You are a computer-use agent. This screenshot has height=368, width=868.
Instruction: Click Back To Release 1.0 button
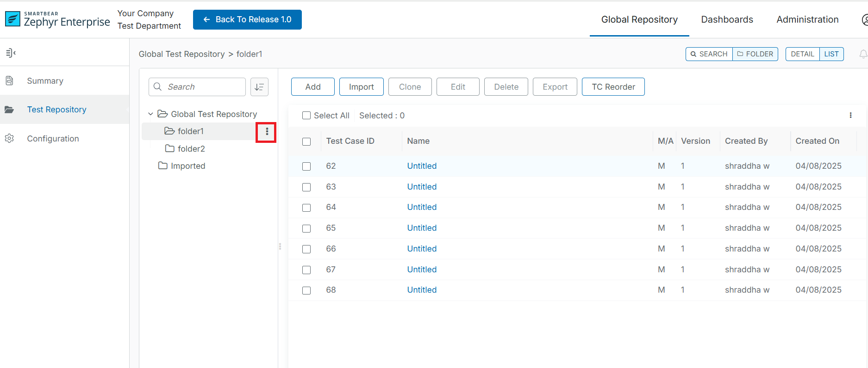[x=247, y=19]
